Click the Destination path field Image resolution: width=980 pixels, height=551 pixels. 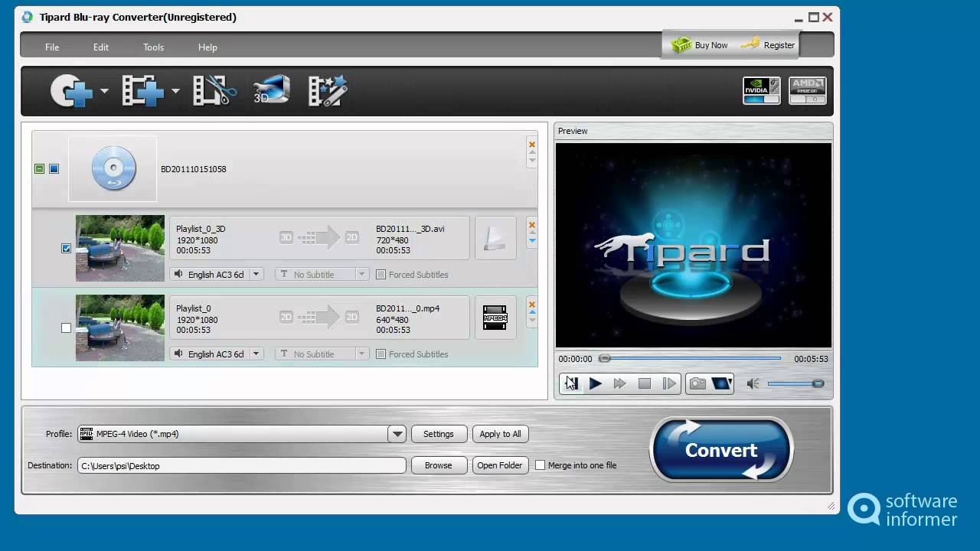[242, 465]
